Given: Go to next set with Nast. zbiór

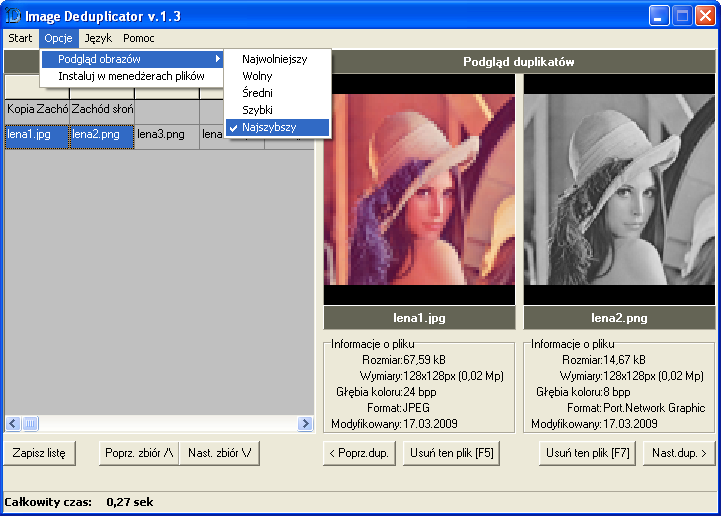Looking at the screenshot, I should pos(219,453).
